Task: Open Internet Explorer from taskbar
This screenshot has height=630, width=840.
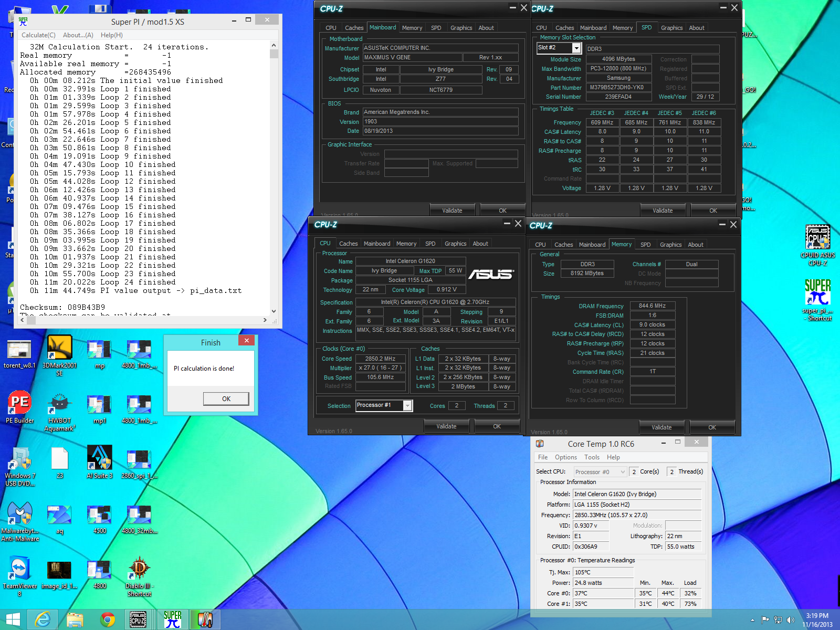Action: pyautogui.click(x=43, y=619)
